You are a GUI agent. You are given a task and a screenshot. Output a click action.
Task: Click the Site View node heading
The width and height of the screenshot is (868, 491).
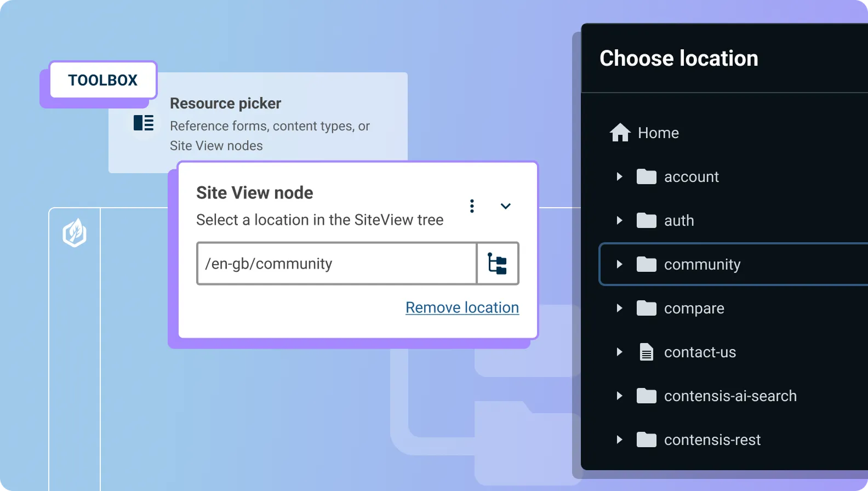pos(255,193)
